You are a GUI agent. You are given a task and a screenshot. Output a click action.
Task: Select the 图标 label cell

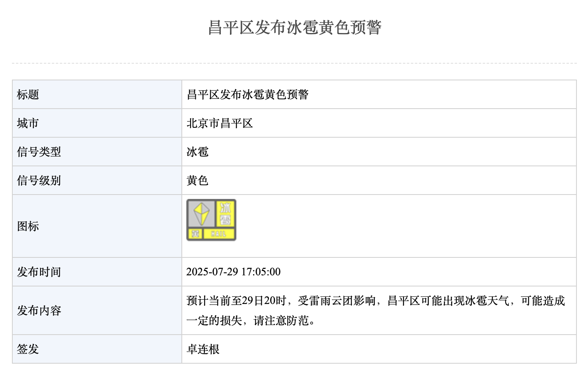pos(97,226)
